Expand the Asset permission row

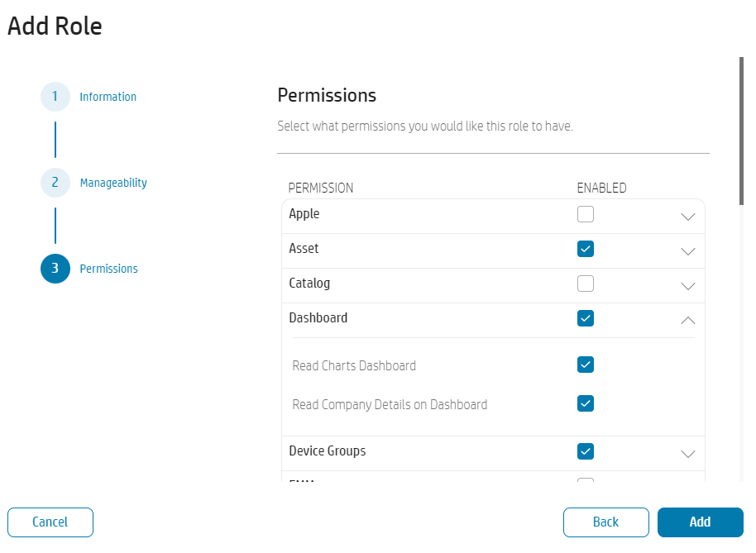pyautogui.click(x=687, y=250)
